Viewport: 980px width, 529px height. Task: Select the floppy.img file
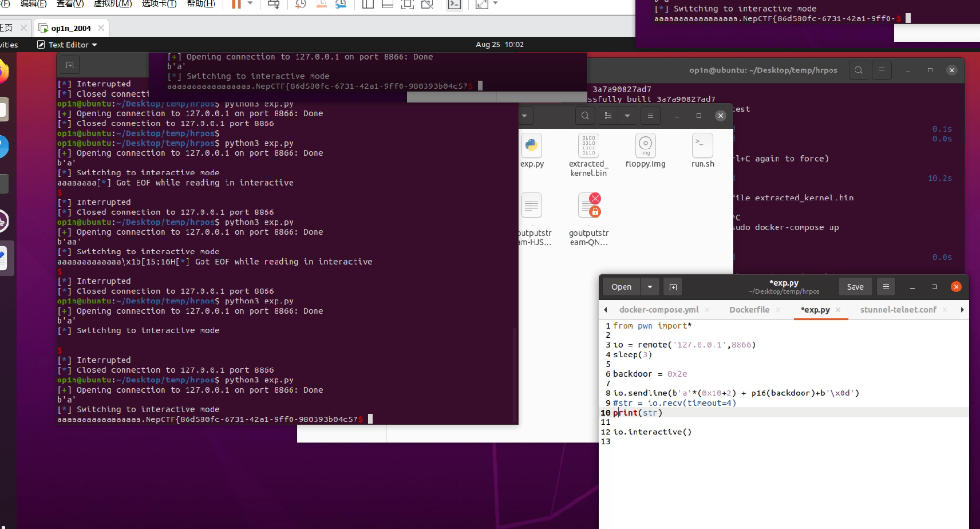coord(645,151)
